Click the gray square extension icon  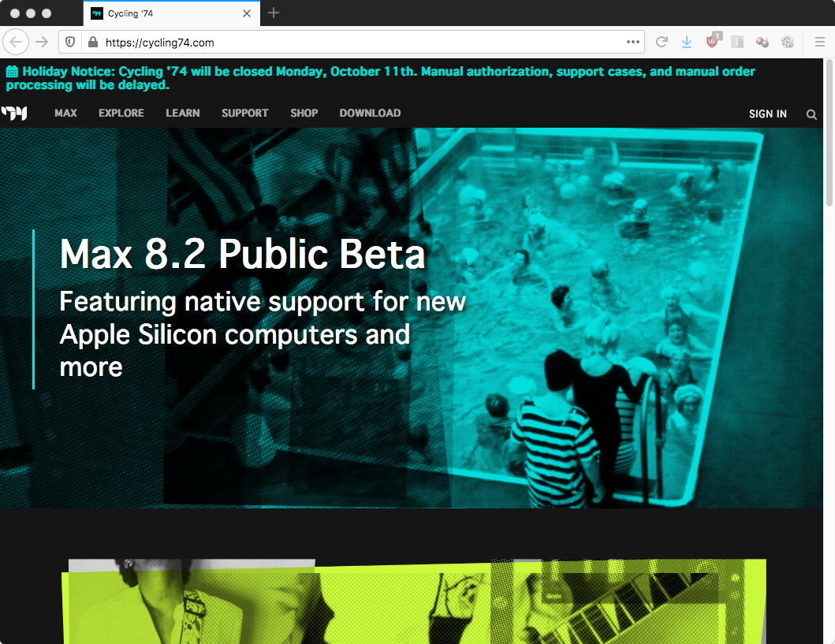[x=737, y=42]
